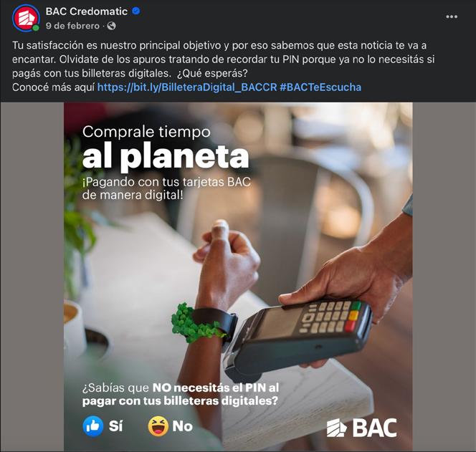Image resolution: width=476 pixels, height=452 pixels.
Task: Click the PIN question text in image
Action: (x=181, y=395)
